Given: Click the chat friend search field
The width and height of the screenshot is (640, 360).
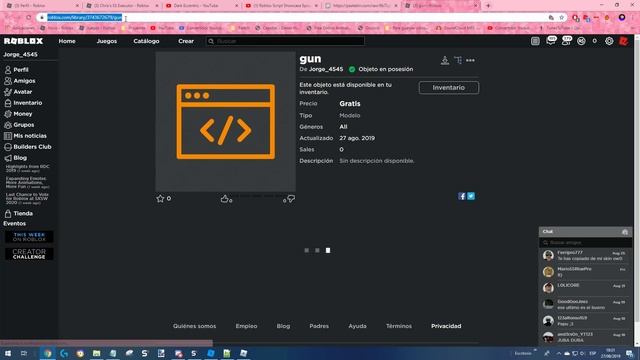Looking at the screenshot, I should coord(585,242).
